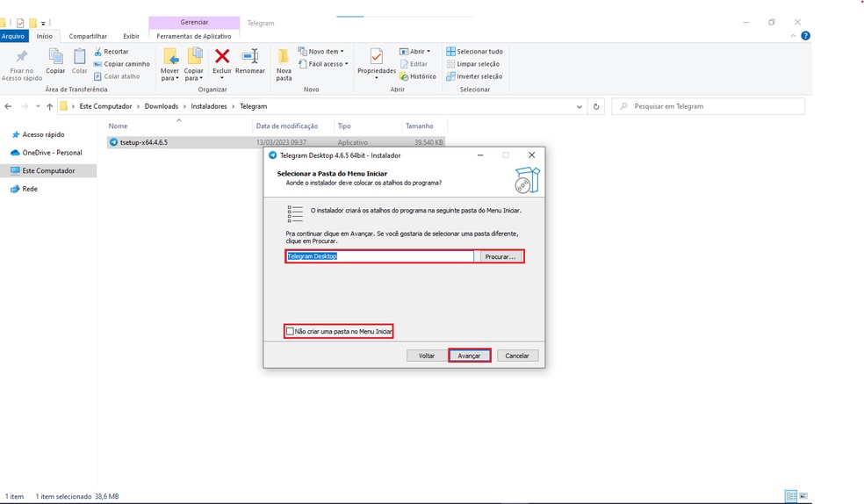
Task: Go forward with Explorer forward arrow
Action: click(25, 106)
